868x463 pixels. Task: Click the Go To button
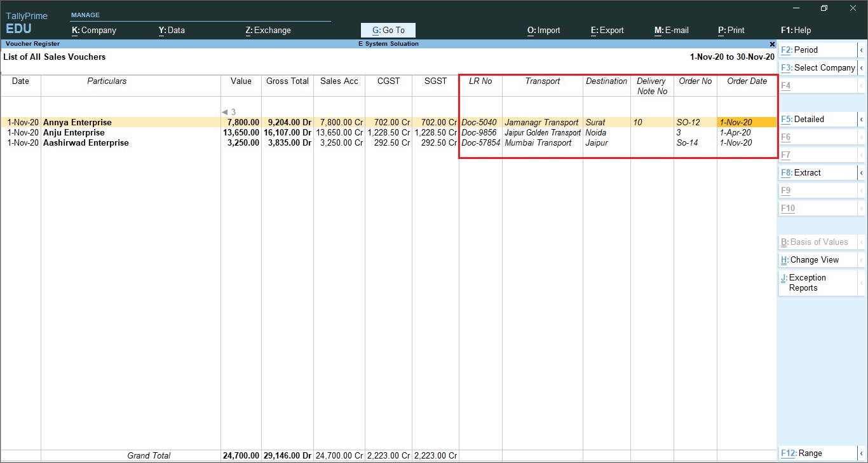point(388,30)
